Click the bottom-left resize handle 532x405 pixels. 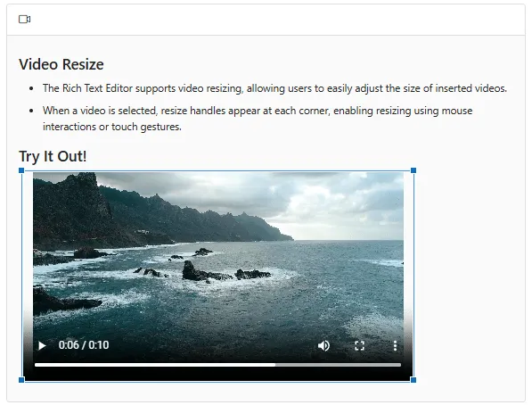tap(21, 380)
